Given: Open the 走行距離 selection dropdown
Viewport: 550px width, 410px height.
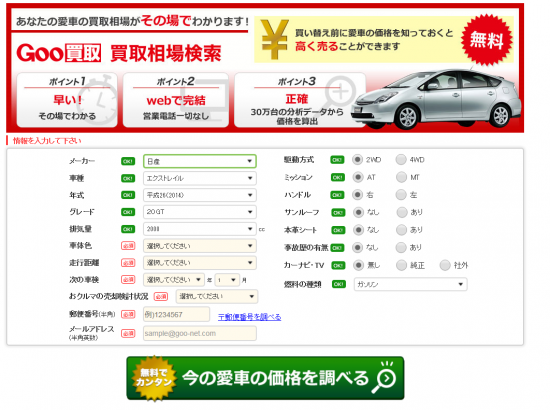Looking at the screenshot, I should 200,262.
